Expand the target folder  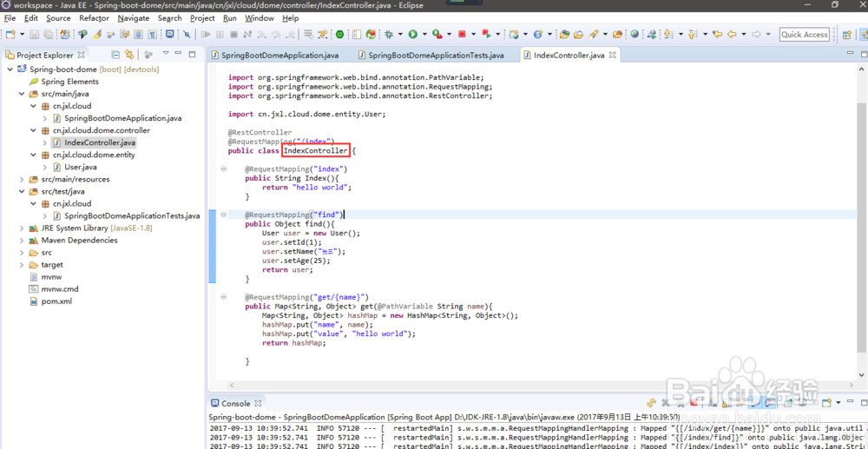click(21, 265)
